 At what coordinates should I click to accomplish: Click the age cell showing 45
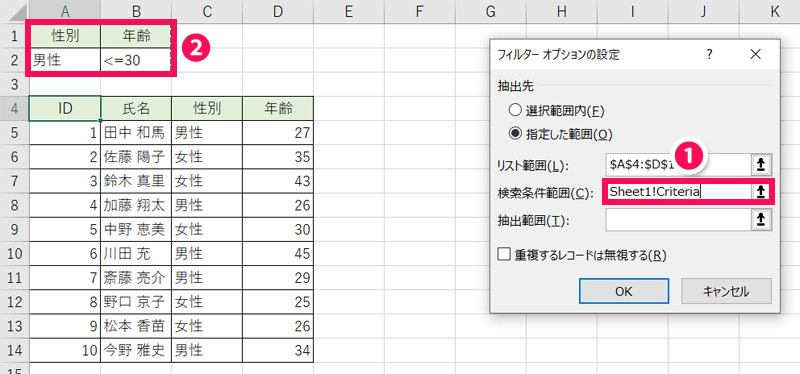tap(278, 254)
